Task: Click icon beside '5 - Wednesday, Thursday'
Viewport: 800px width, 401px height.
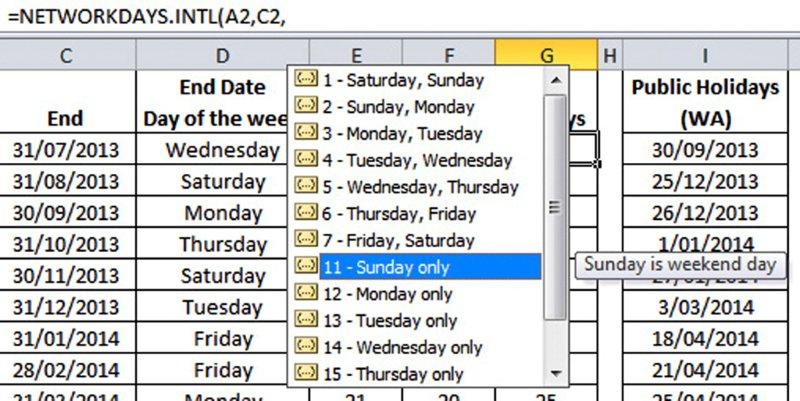Action: pos(307,187)
